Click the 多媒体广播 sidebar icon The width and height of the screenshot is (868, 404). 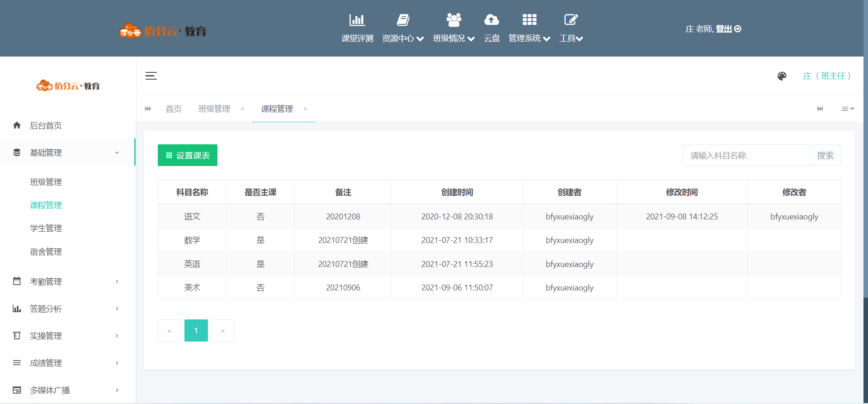pyautogui.click(x=17, y=390)
